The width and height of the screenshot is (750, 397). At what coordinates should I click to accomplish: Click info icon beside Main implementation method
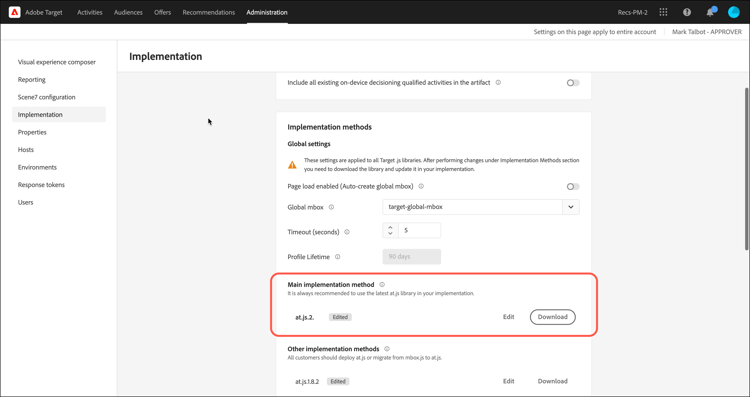point(382,285)
